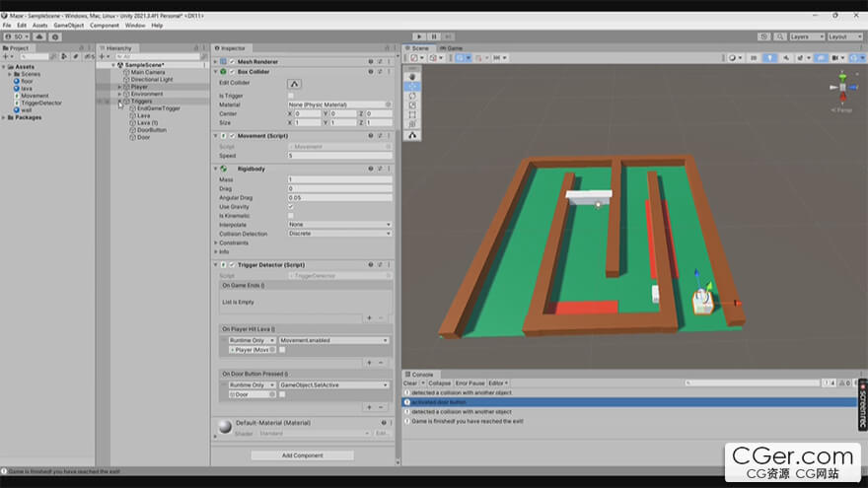
Task: Expand the Environment object in Hierarchy
Action: click(119, 94)
